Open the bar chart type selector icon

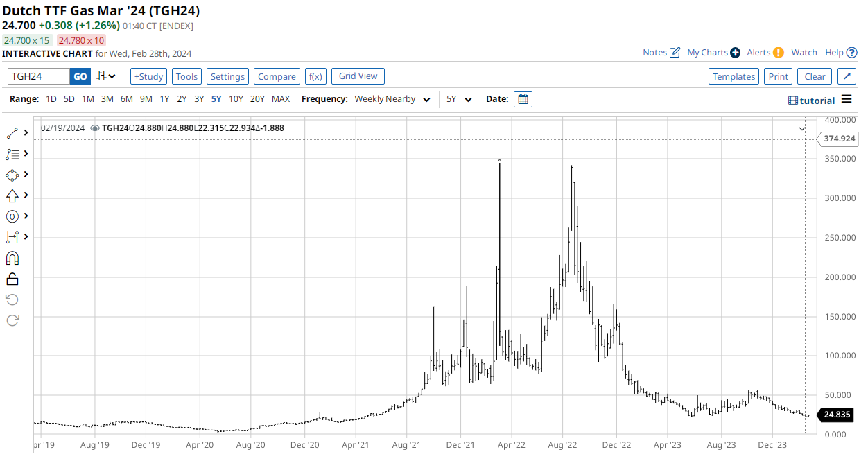[x=106, y=76]
